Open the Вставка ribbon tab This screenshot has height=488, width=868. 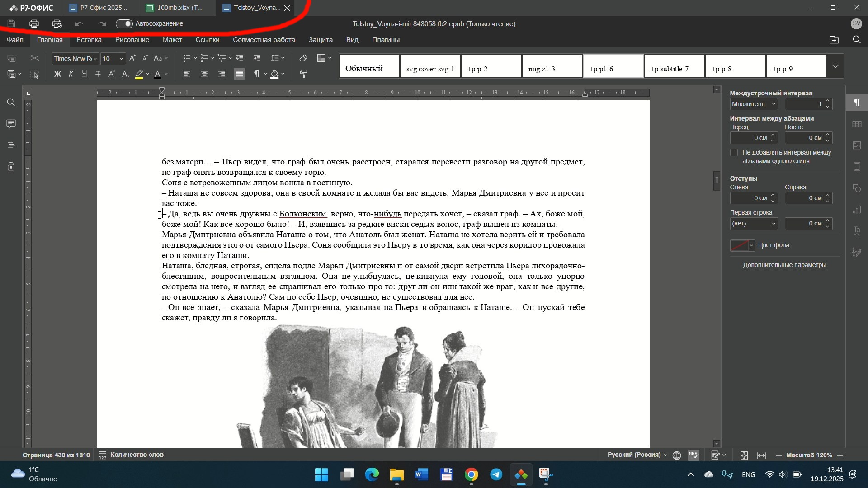click(89, 40)
